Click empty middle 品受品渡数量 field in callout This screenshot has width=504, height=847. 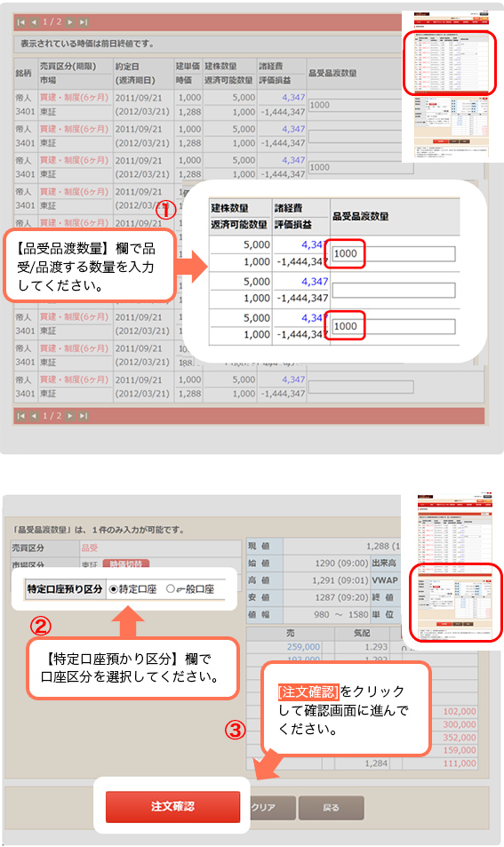(x=393, y=291)
